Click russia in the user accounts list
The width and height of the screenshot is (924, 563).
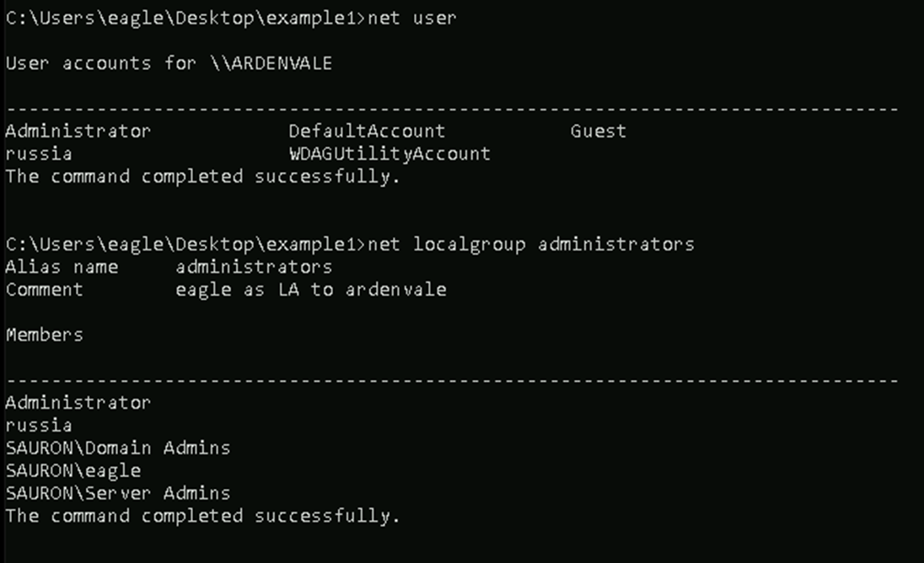point(38,154)
